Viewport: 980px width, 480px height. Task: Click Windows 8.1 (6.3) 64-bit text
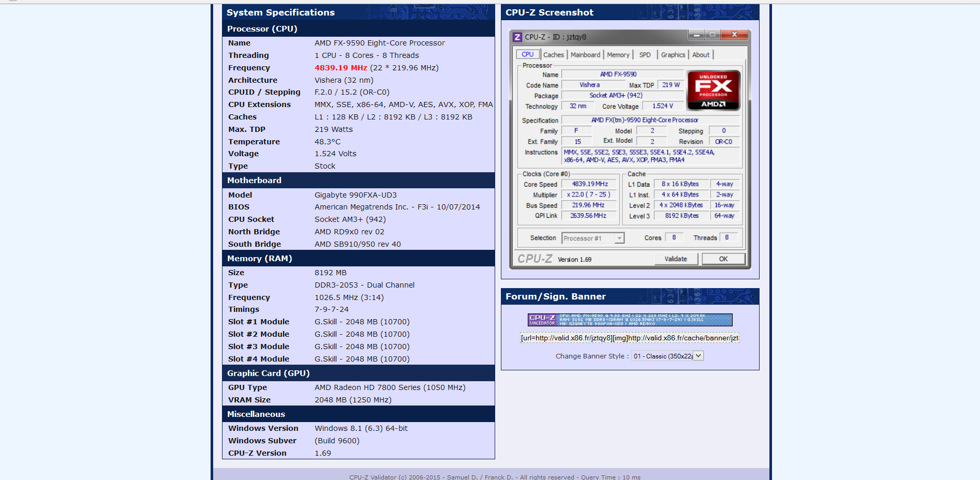(361, 428)
